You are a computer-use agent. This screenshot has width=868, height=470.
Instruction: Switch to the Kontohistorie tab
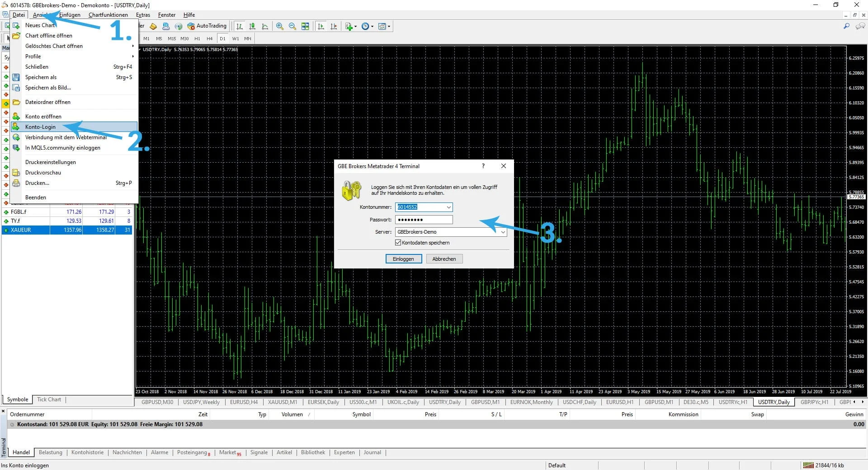click(87, 452)
